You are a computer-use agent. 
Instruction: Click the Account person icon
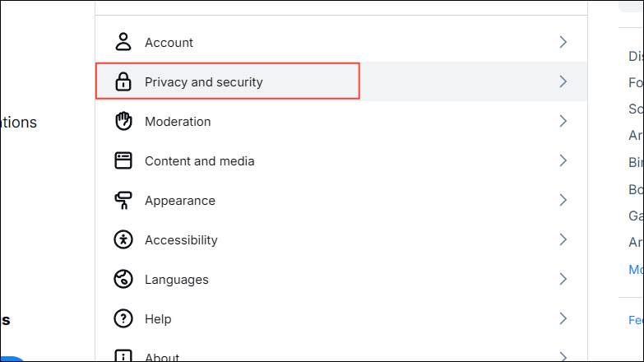[x=123, y=42]
